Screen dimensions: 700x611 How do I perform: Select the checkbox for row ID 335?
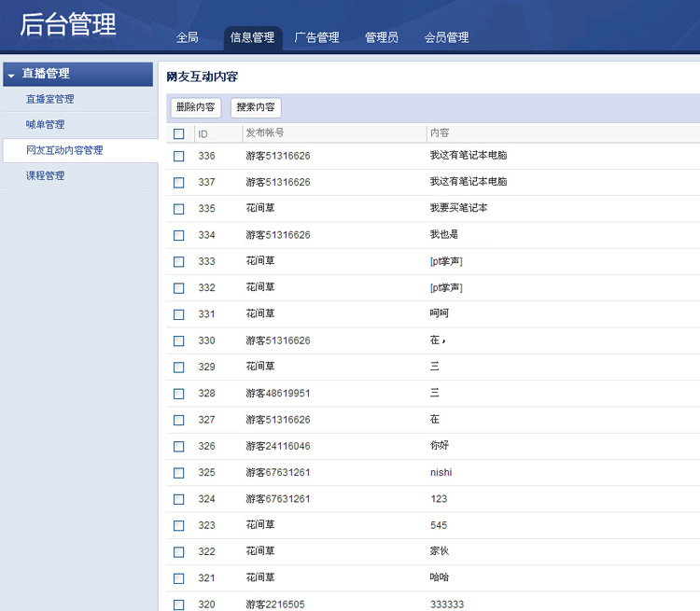[179, 209]
